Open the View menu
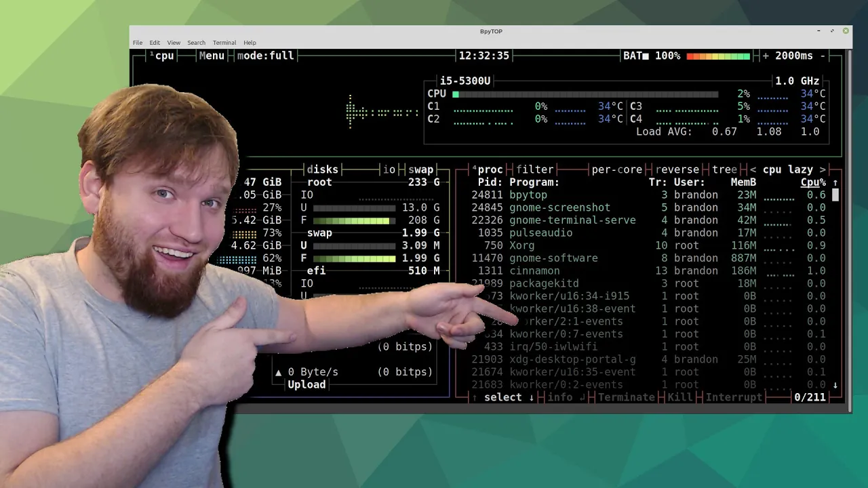 coord(174,43)
